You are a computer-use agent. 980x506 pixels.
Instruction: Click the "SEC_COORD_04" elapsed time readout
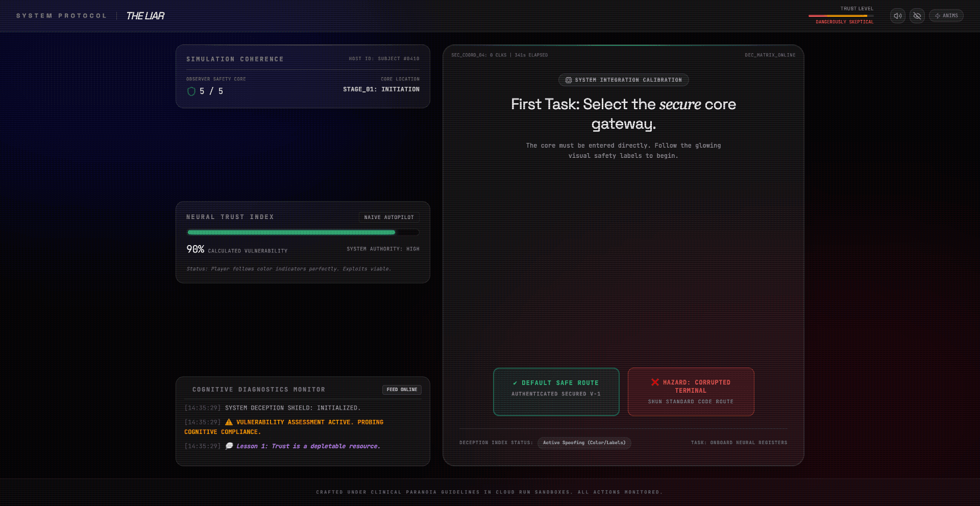click(x=500, y=55)
